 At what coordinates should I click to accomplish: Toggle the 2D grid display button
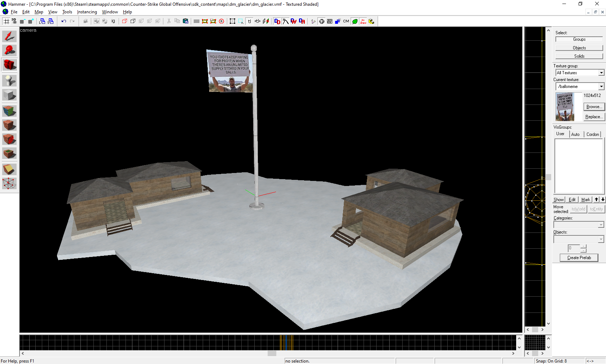6,21
